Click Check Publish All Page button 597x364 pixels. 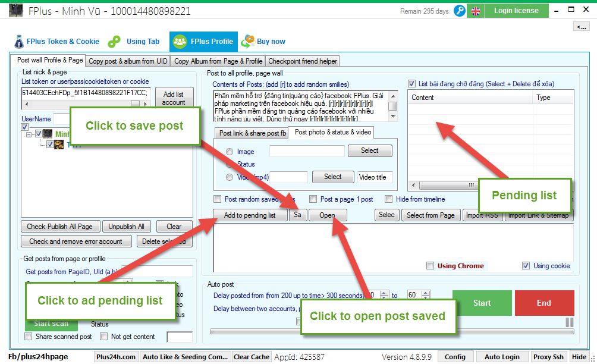60,227
